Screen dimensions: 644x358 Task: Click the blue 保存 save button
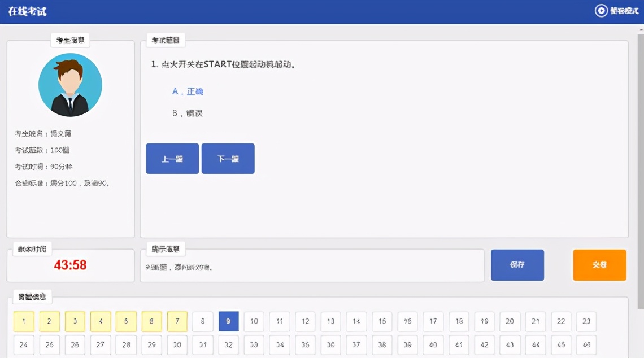click(x=517, y=265)
